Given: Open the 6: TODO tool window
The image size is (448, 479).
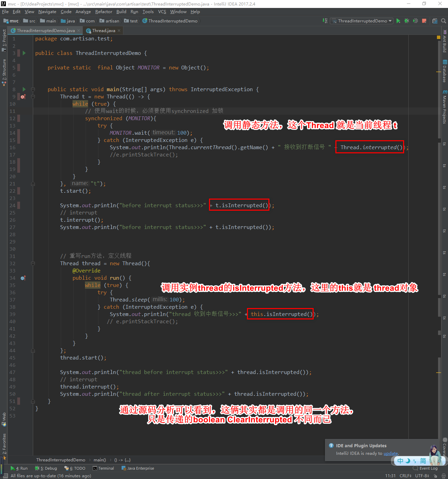Looking at the screenshot, I should pos(75,468).
